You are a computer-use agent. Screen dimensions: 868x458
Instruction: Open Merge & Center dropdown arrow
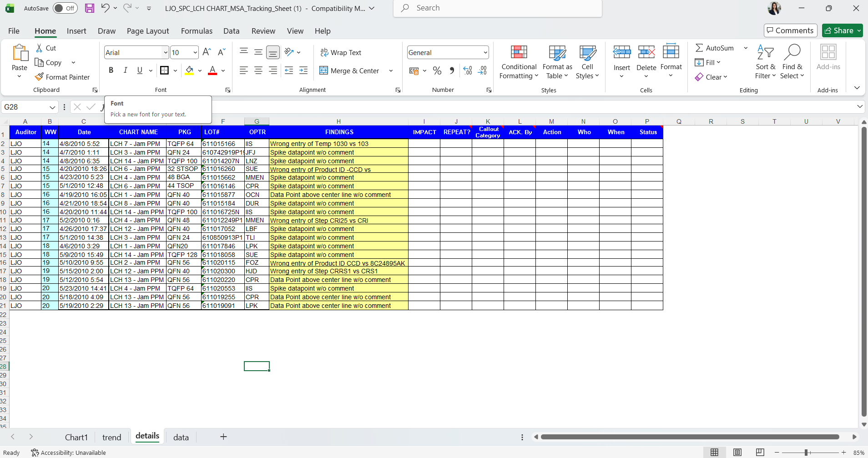click(x=391, y=70)
